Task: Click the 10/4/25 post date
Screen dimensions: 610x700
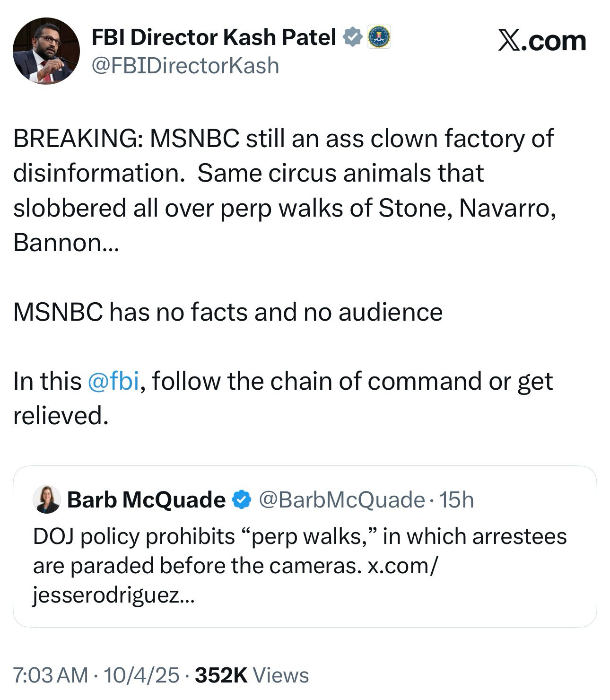Action: tap(141, 675)
